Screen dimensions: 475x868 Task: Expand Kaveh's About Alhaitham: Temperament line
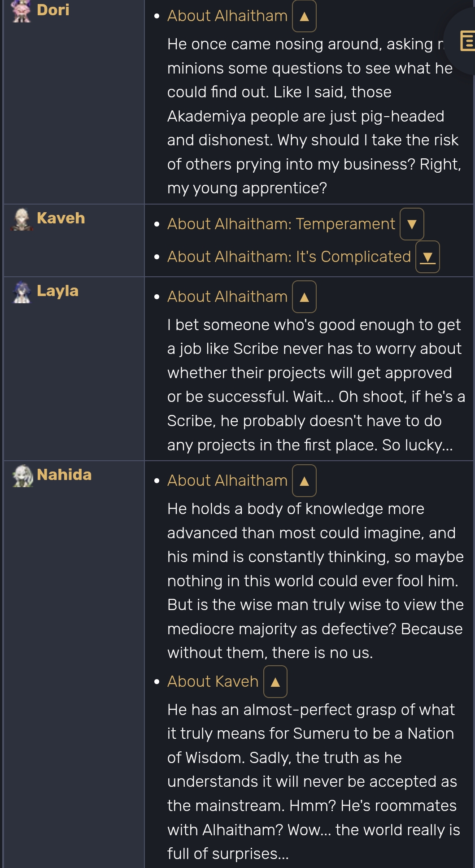pyautogui.click(x=412, y=224)
